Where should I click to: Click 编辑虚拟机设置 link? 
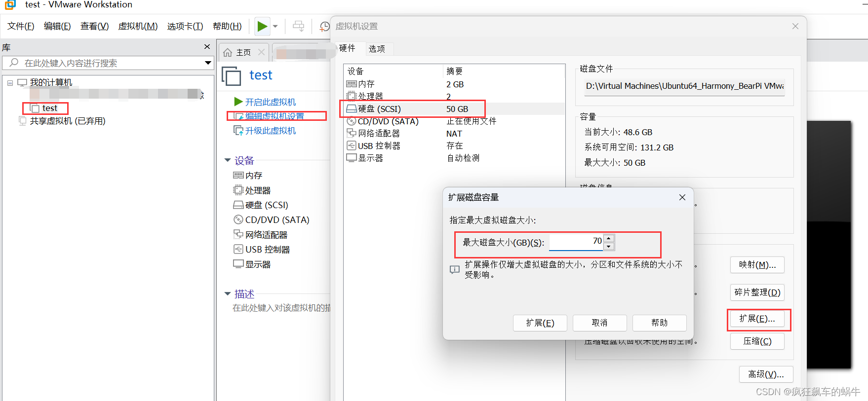point(275,116)
